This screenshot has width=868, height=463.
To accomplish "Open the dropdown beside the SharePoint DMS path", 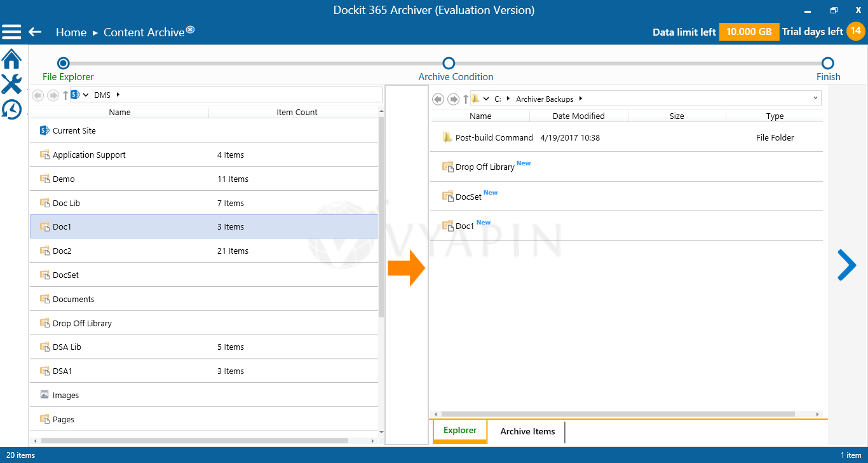I will point(86,93).
